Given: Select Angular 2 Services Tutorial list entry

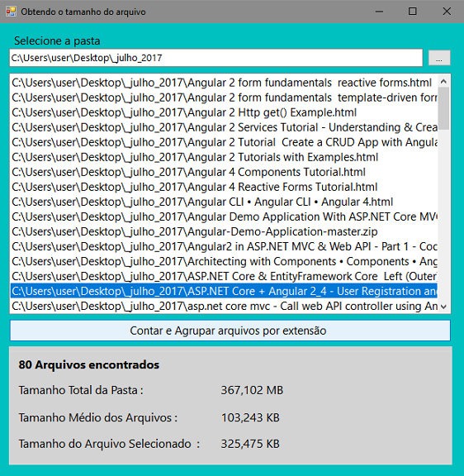Looking at the screenshot, I should click(x=224, y=127).
